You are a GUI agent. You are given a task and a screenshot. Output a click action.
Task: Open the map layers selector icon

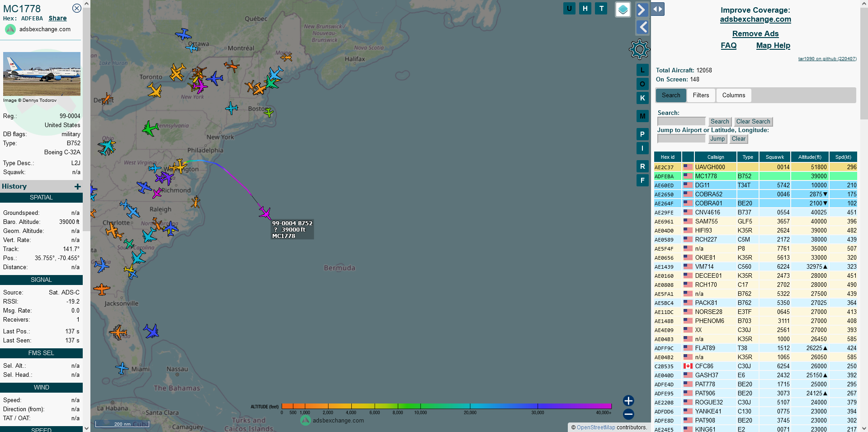pos(623,9)
